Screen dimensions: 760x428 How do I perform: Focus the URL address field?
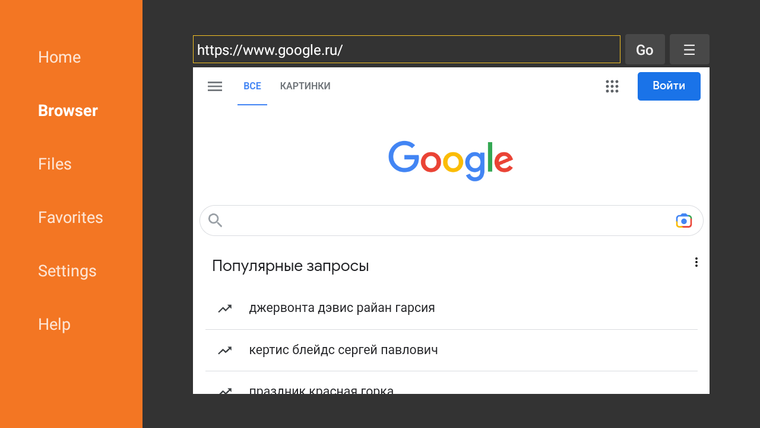click(x=407, y=49)
